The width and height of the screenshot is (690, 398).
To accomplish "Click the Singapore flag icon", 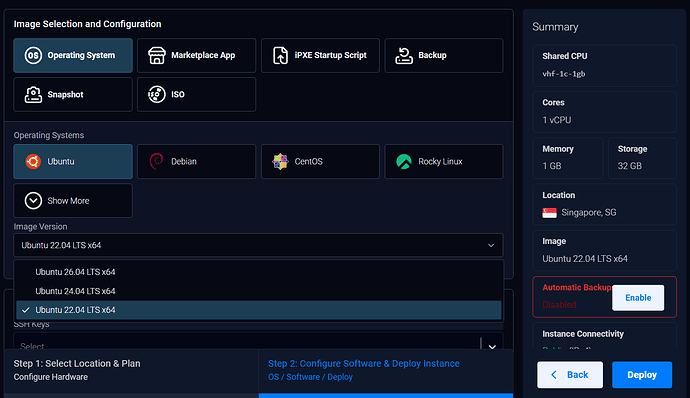I will (550, 213).
